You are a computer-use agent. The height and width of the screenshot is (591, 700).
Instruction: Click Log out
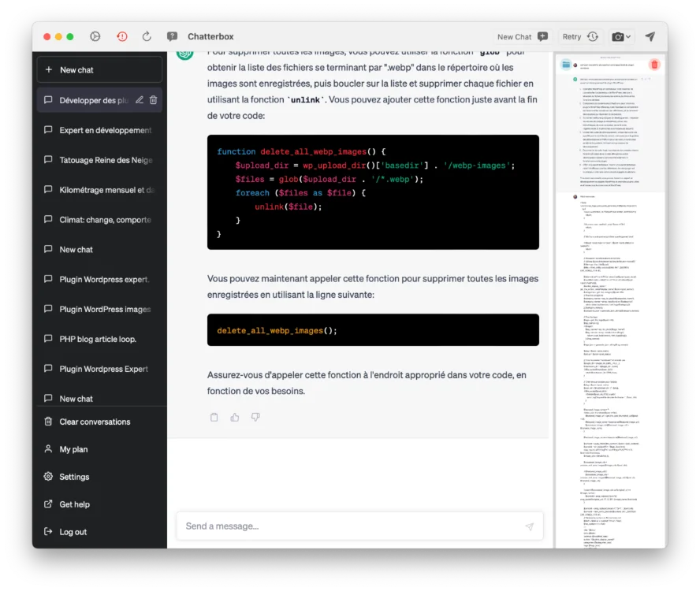click(x=99, y=532)
